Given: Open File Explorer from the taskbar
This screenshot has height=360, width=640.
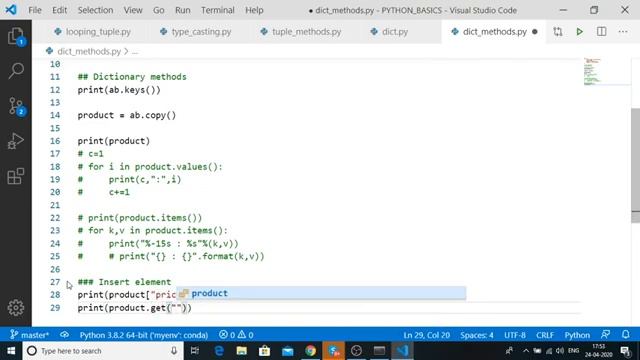Looking at the screenshot, I should pos(242,351).
